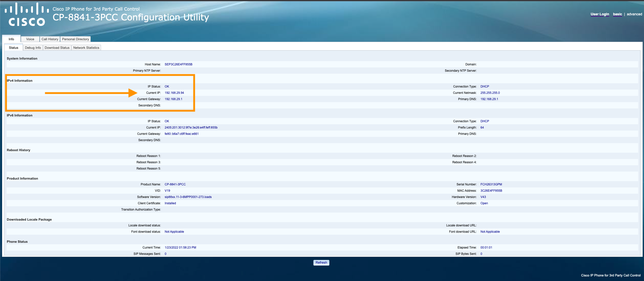
Task: Click the User Login link
Action: click(600, 14)
